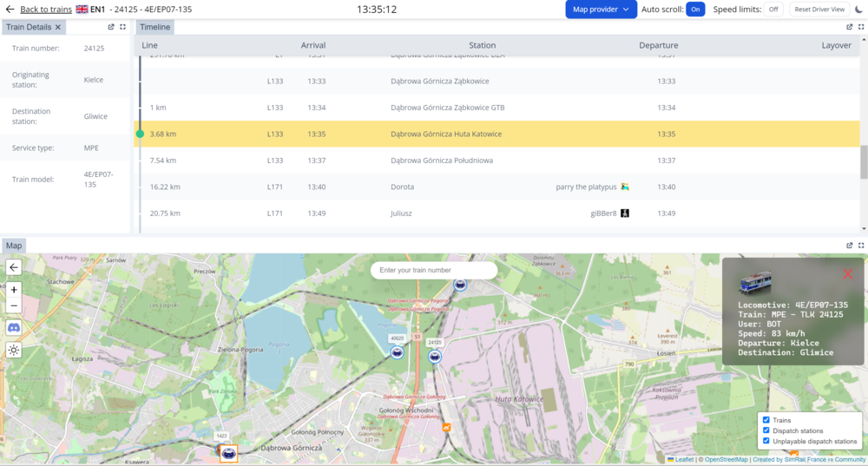Viewport: 868px width, 466px height.
Task: Uncheck the Dispatch stations checkbox
Action: [x=766, y=430]
